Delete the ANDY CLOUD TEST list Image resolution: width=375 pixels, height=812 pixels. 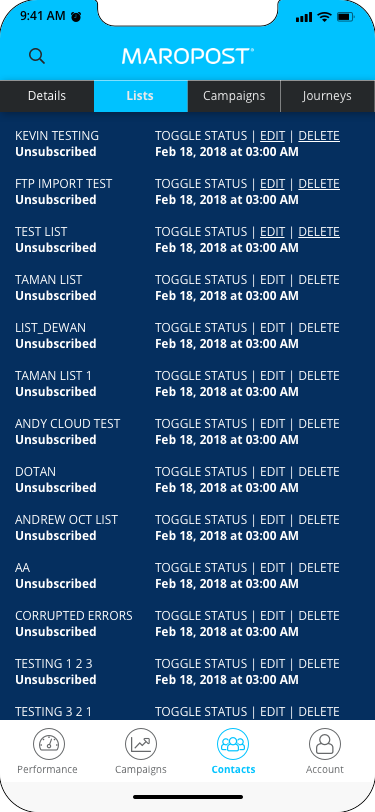(319, 424)
